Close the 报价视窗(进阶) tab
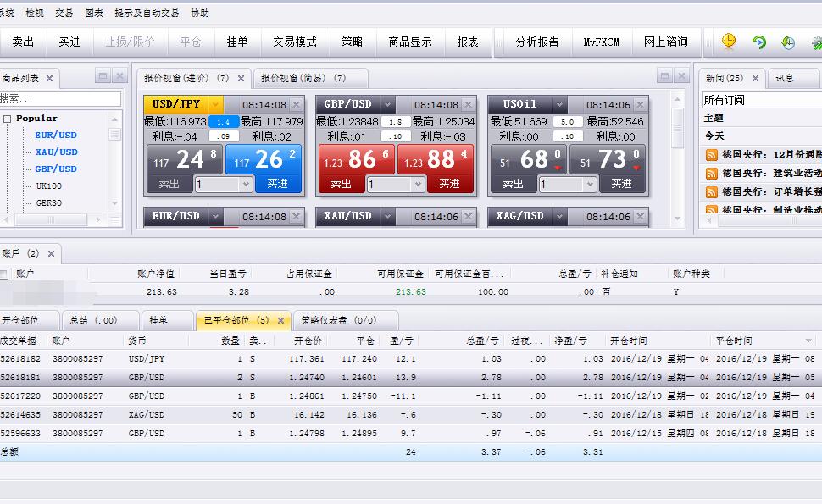This screenshot has height=504, width=822. click(x=241, y=78)
